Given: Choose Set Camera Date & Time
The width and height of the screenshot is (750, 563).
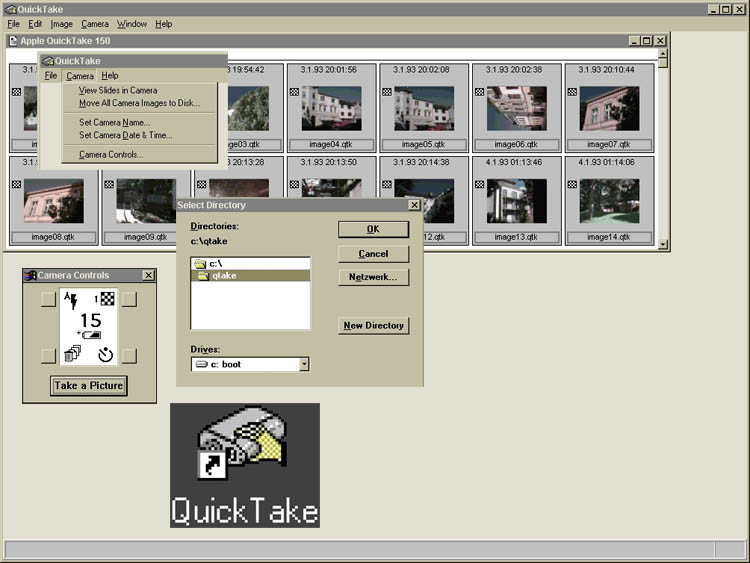Looking at the screenshot, I should [125, 135].
